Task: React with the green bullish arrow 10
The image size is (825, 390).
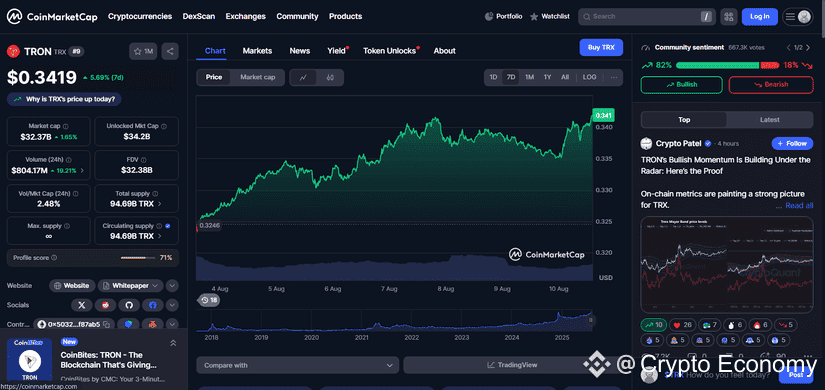Action: pos(652,325)
